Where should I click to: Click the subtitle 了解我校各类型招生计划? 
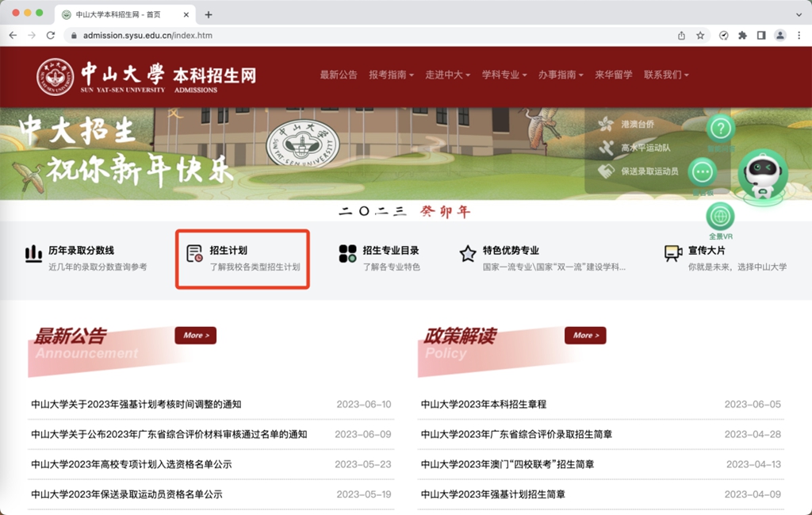[x=255, y=267]
